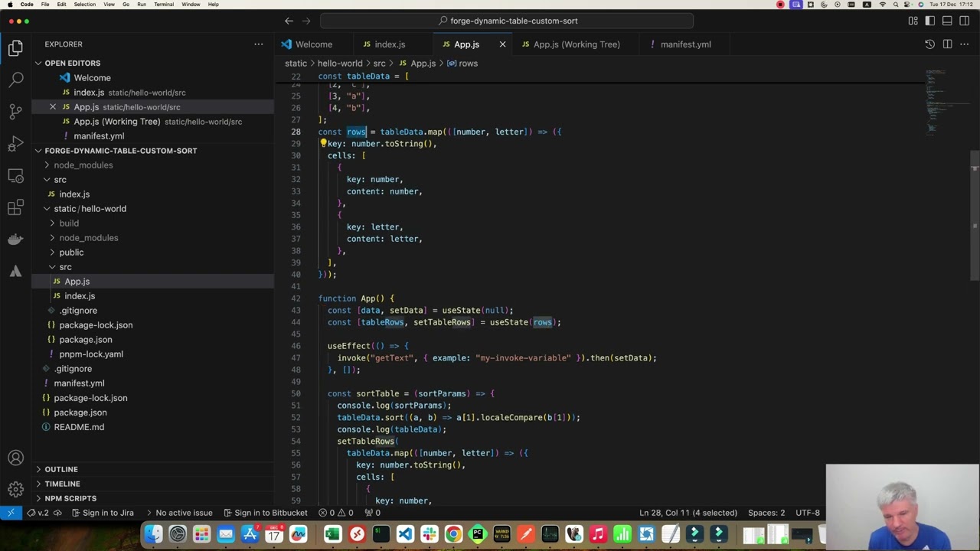Click the hello-world breadcrumb
The width and height of the screenshot is (980, 551).
click(x=340, y=64)
